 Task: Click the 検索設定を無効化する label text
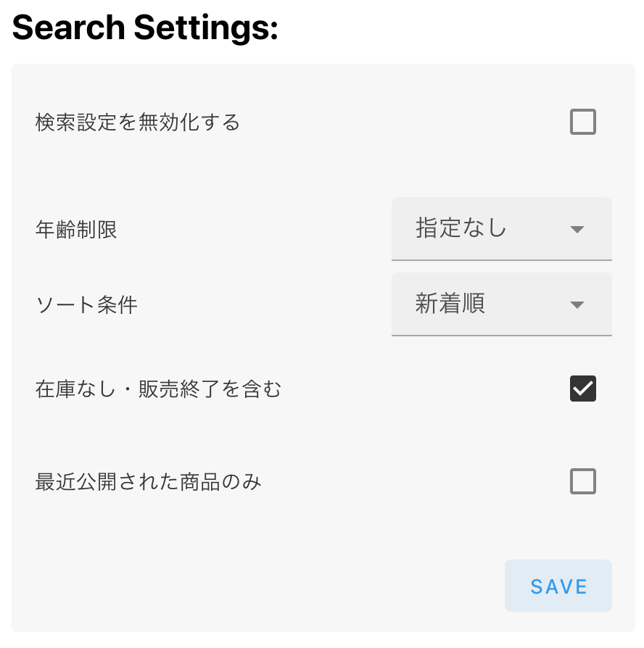point(138,122)
